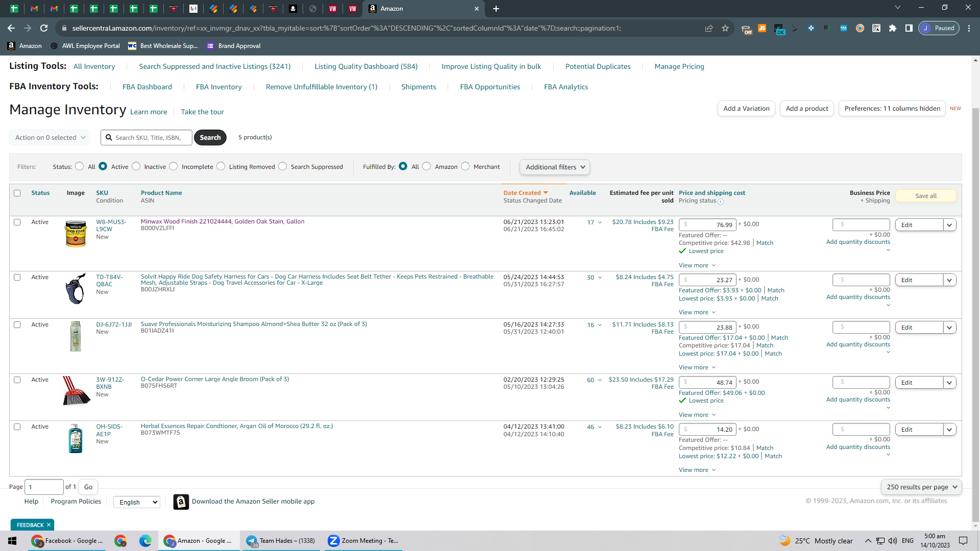980x551 pixels.
Task: Click Save all in the table header
Action: (x=926, y=196)
